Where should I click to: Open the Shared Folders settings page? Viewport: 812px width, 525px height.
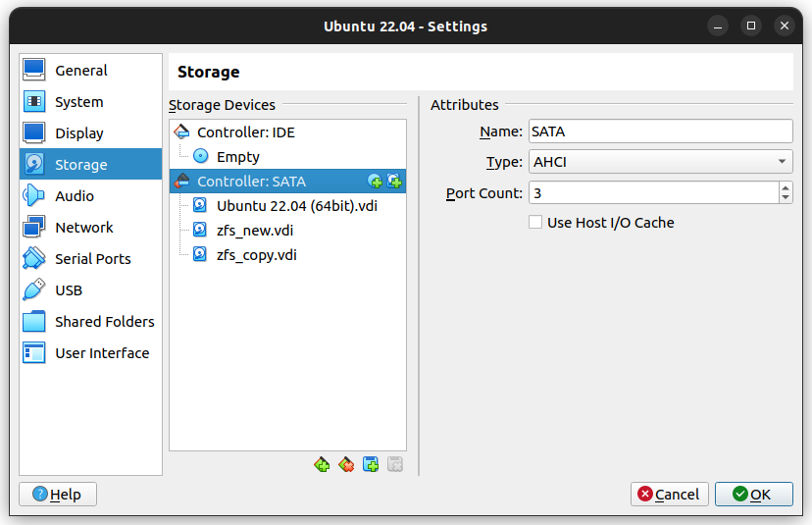[x=104, y=322]
